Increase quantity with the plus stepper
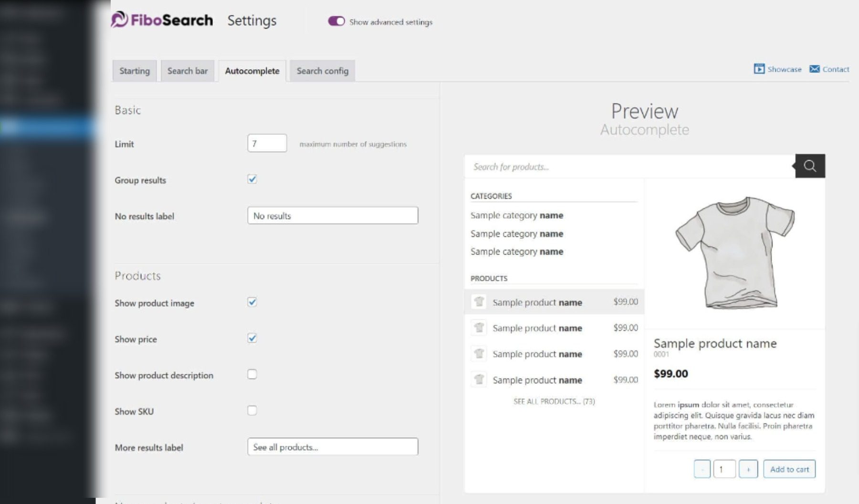Viewport: 859px width, 504px height. pos(749,469)
